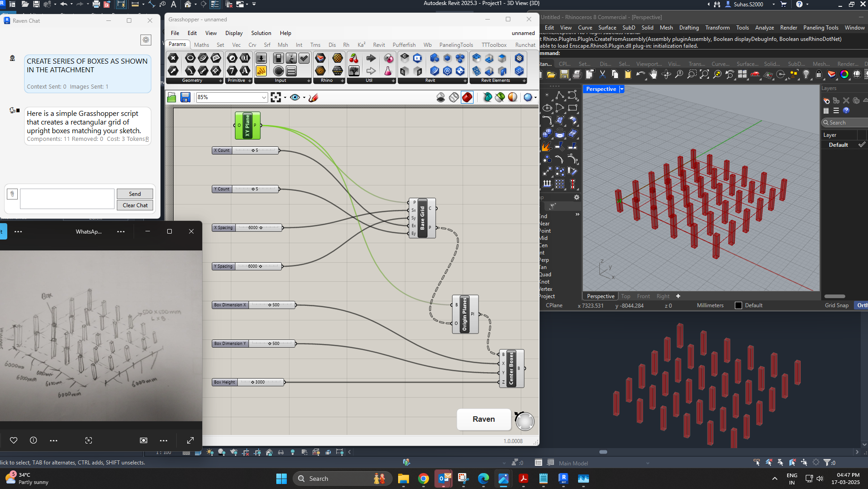Select shaded preview mode in Grasshopper
The height and width of the screenshot is (489, 868).
(467, 97)
